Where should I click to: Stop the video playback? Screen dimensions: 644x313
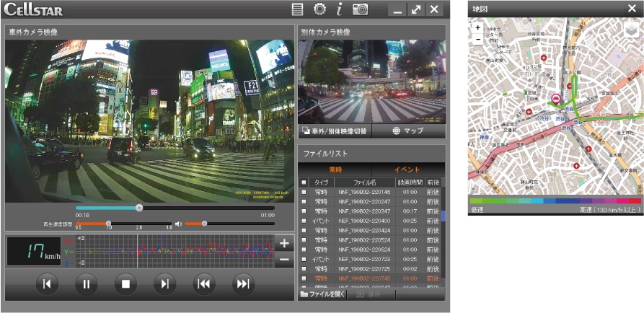click(x=125, y=283)
